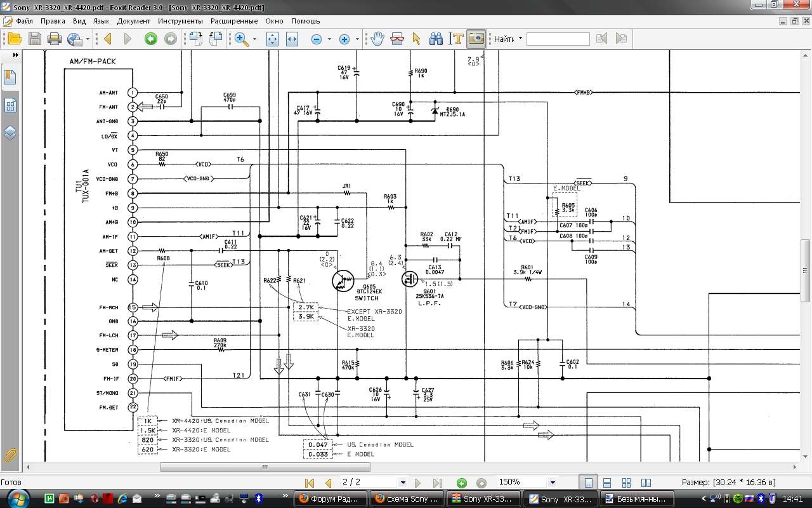Select the arrow select annotation tool

(x=416, y=39)
